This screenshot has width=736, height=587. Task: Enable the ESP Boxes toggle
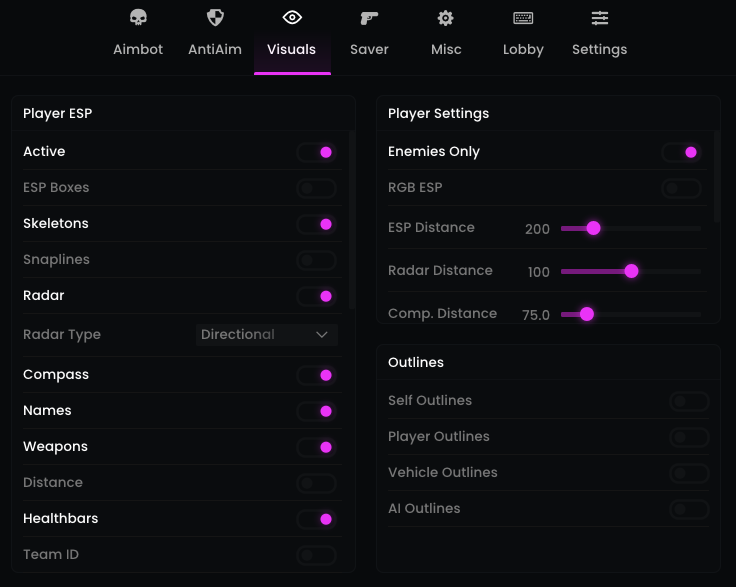pos(316,188)
